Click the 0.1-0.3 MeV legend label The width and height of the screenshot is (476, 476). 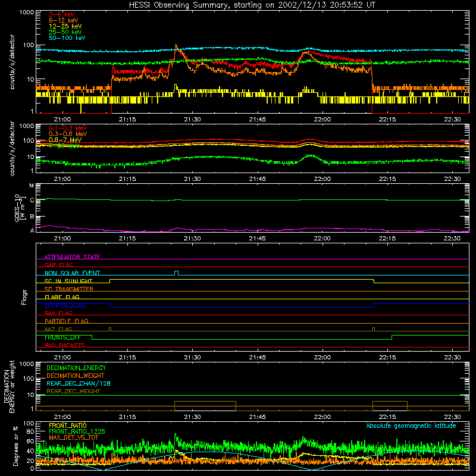coord(68,128)
